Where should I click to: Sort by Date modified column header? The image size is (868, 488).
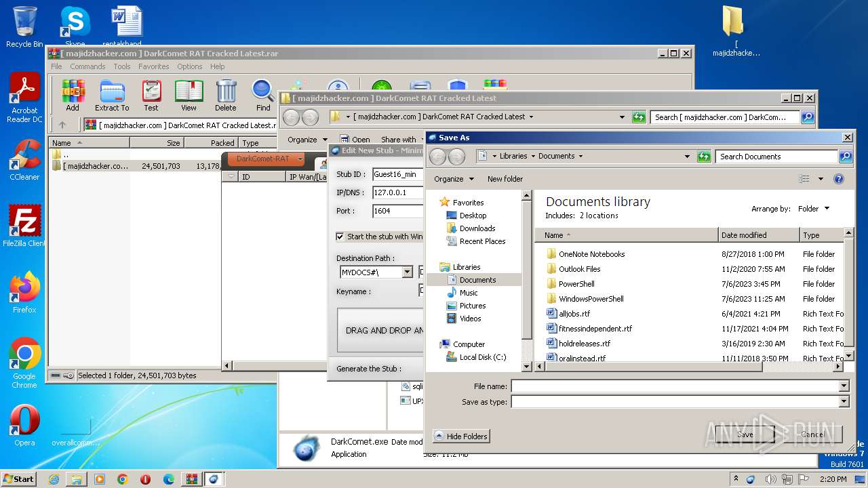coord(759,235)
